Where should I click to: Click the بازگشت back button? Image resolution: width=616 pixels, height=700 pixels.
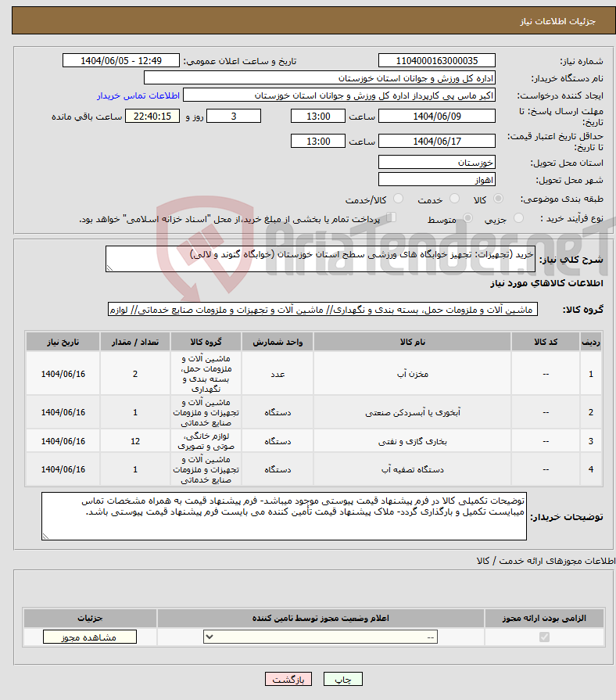click(x=288, y=679)
